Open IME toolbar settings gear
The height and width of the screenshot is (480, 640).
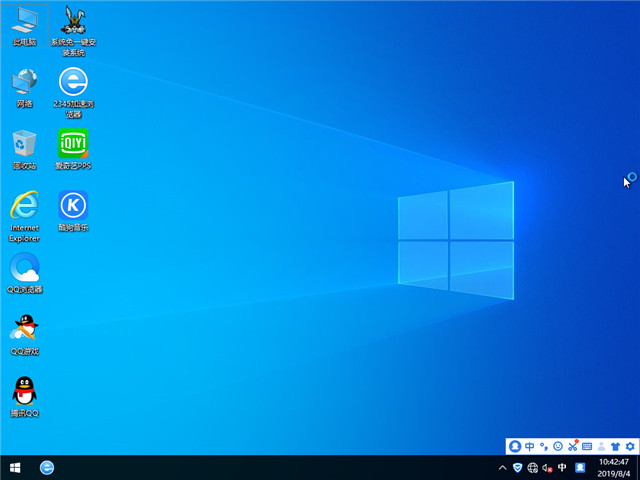pyautogui.click(x=630, y=446)
